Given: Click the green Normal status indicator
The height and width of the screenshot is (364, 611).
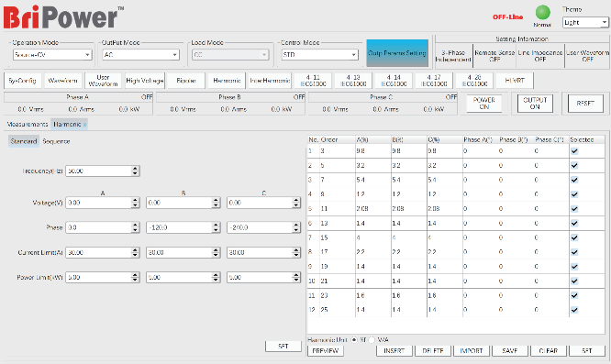Looking at the screenshot, I should (x=542, y=13).
